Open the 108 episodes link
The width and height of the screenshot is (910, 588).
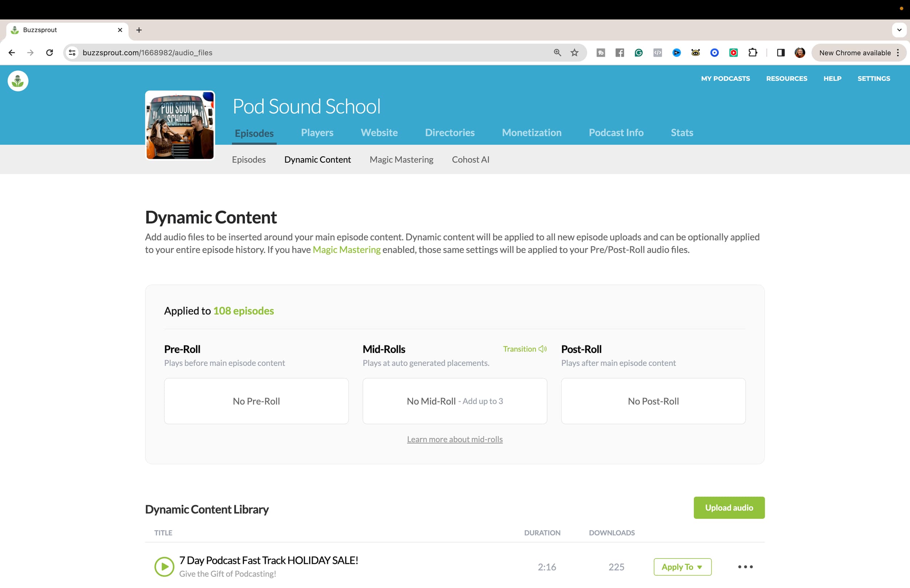(x=243, y=311)
